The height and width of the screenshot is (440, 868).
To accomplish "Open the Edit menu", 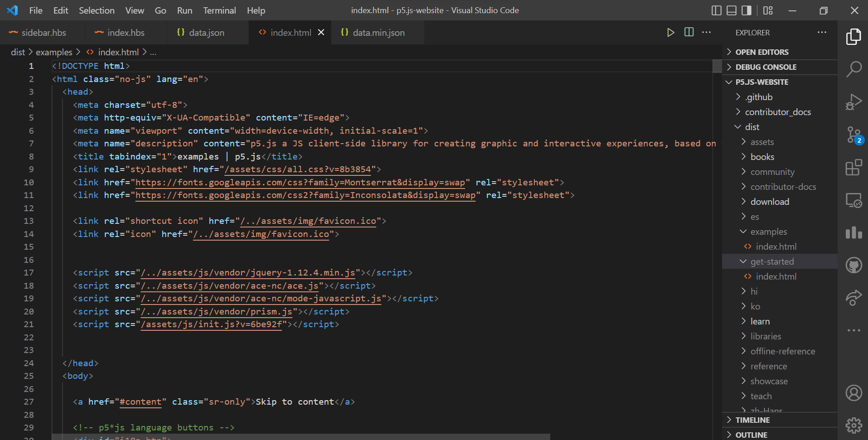I will point(61,10).
